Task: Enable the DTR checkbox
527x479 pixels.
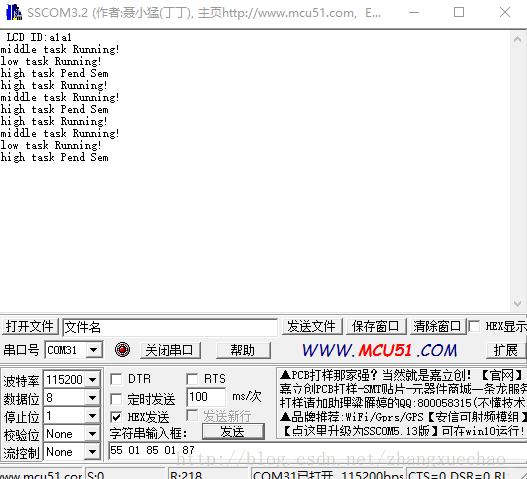Action: (x=116, y=379)
